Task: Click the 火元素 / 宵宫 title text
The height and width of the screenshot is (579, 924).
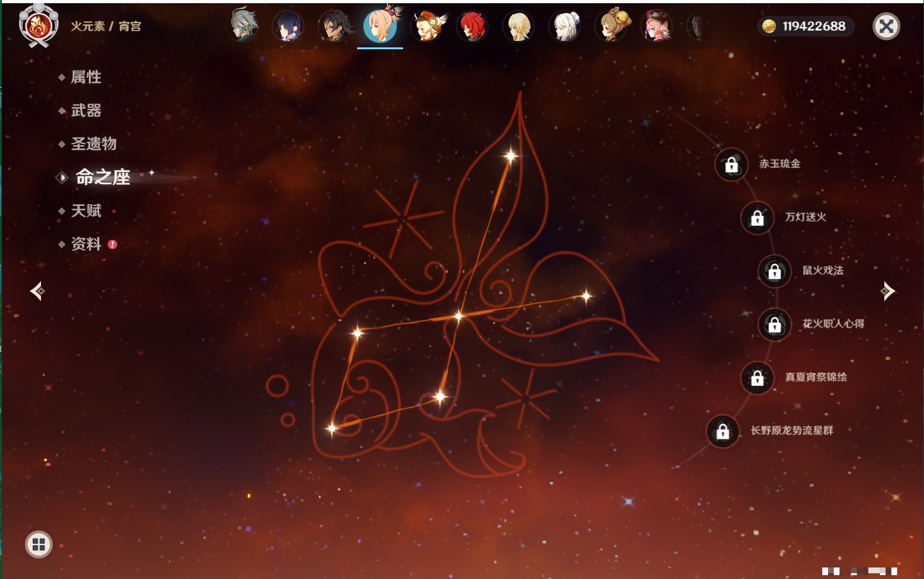Action: click(x=106, y=26)
